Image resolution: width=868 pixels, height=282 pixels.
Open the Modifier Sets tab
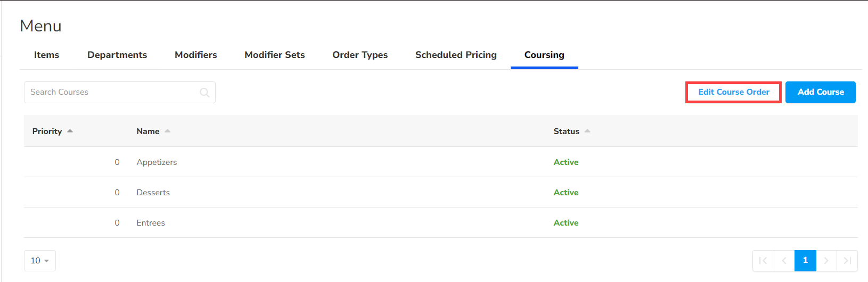click(x=275, y=55)
